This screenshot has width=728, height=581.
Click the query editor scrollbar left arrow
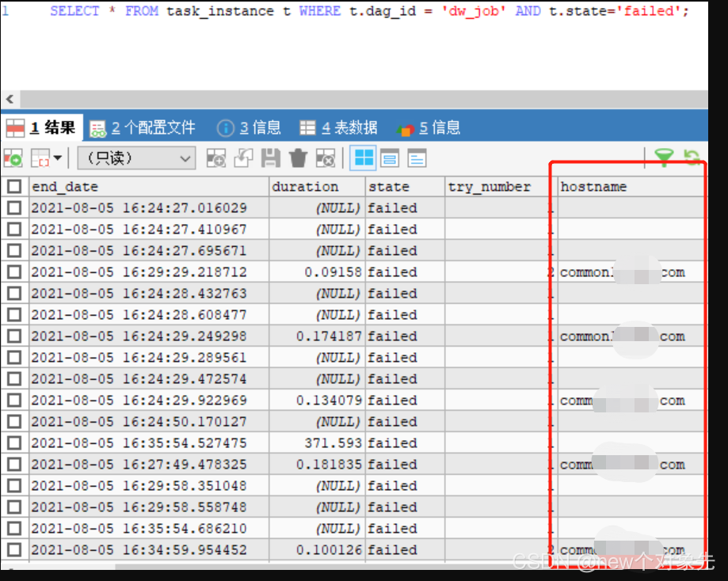pyautogui.click(x=10, y=99)
